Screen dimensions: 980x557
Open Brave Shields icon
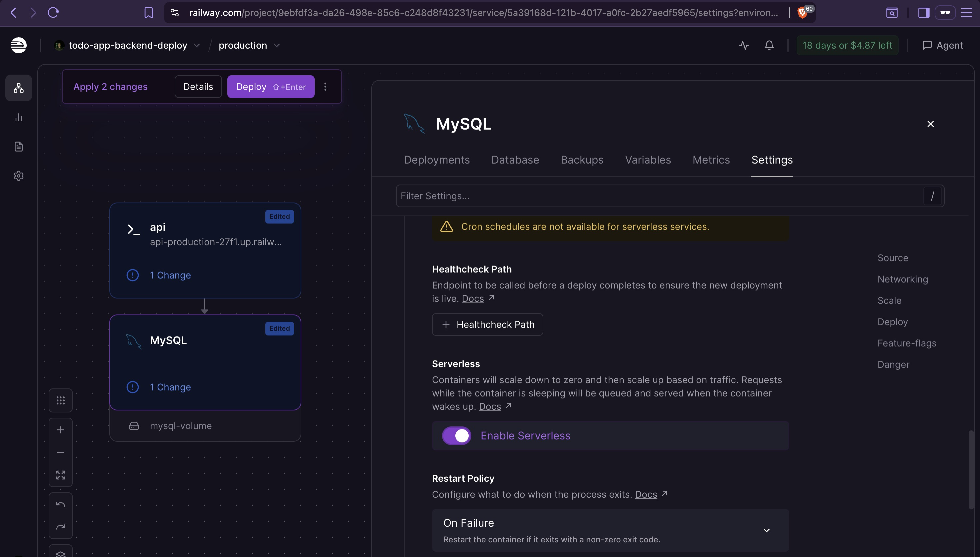click(803, 13)
